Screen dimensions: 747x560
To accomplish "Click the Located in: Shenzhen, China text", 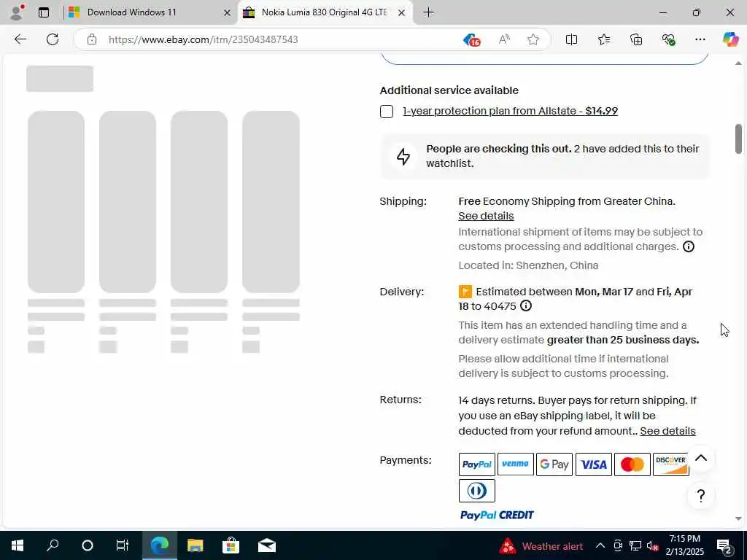I will pos(528,265).
